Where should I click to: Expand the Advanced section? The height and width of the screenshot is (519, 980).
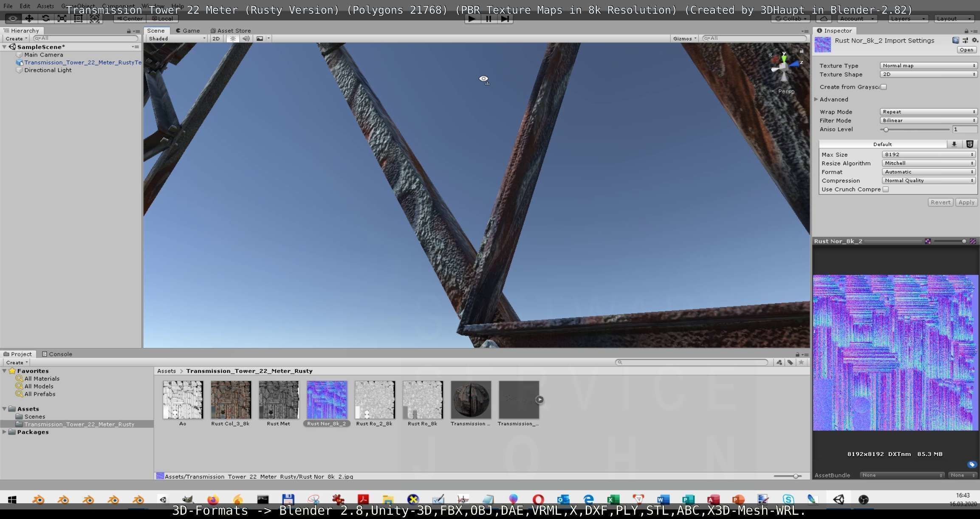[816, 99]
